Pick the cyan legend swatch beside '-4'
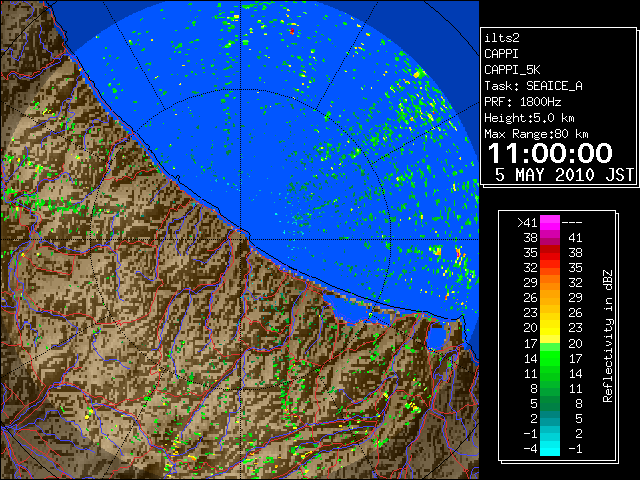 (x=550, y=448)
